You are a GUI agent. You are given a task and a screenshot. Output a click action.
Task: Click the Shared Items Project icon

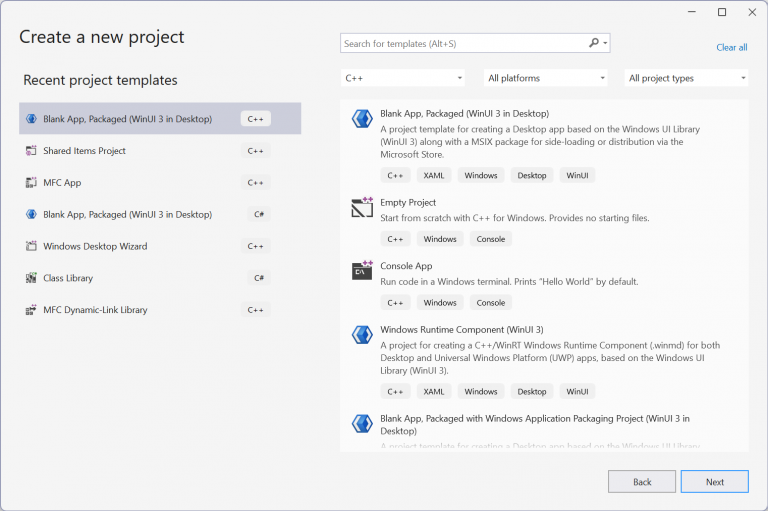coord(32,151)
